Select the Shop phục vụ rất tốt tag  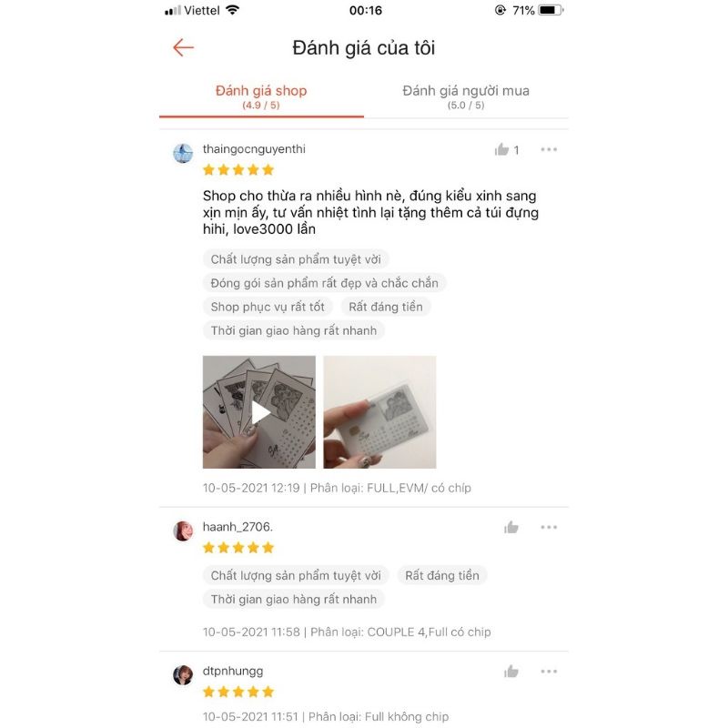pos(268,307)
